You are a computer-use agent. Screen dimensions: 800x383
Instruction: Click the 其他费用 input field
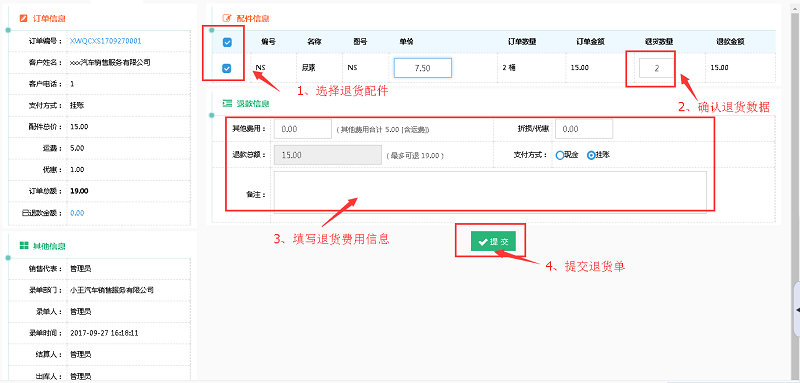tap(303, 129)
